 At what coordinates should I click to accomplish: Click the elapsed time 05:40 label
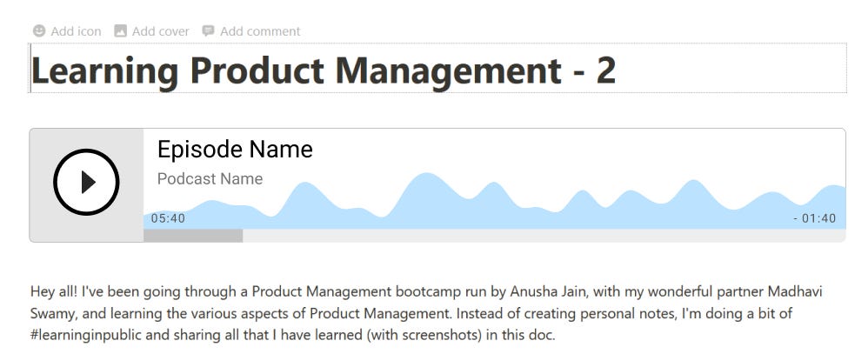click(x=168, y=219)
